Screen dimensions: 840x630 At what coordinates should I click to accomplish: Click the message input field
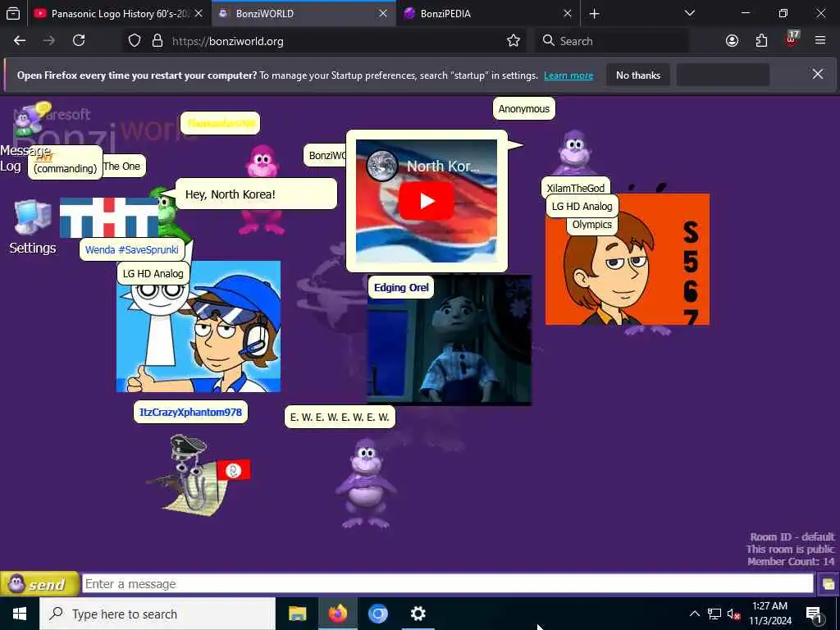[x=448, y=584]
